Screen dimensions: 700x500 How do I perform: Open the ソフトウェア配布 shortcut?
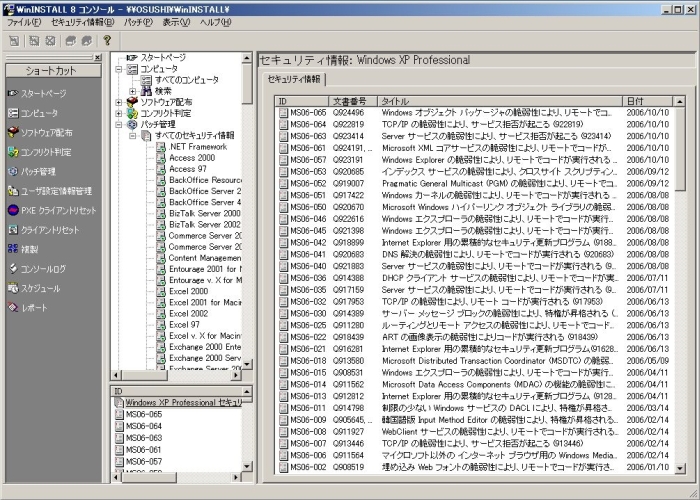[x=40, y=133]
